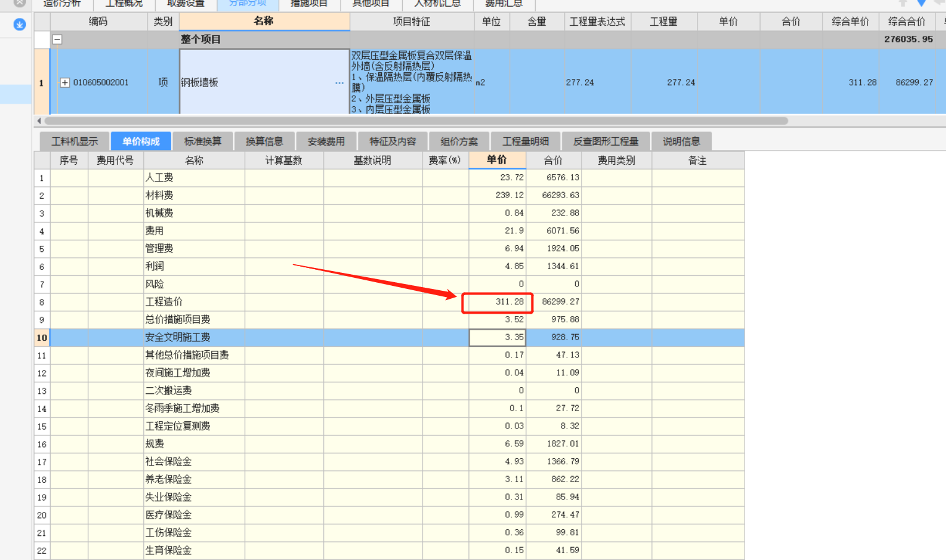Click the 含量 column header

click(537, 22)
